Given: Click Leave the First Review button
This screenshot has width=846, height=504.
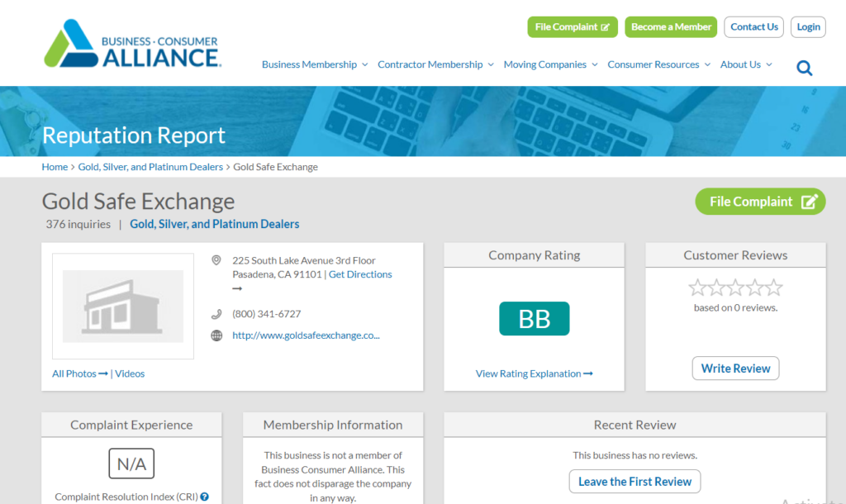Looking at the screenshot, I should tap(635, 482).
